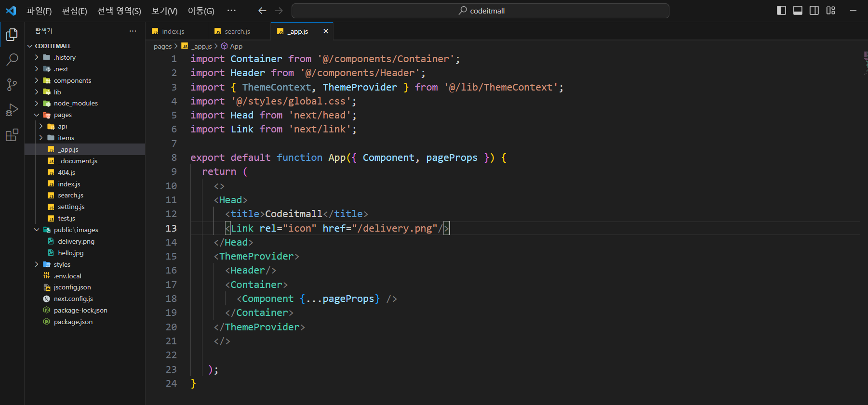Image resolution: width=868 pixels, height=405 pixels.
Task: Expand the items folder
Action: 85,138
